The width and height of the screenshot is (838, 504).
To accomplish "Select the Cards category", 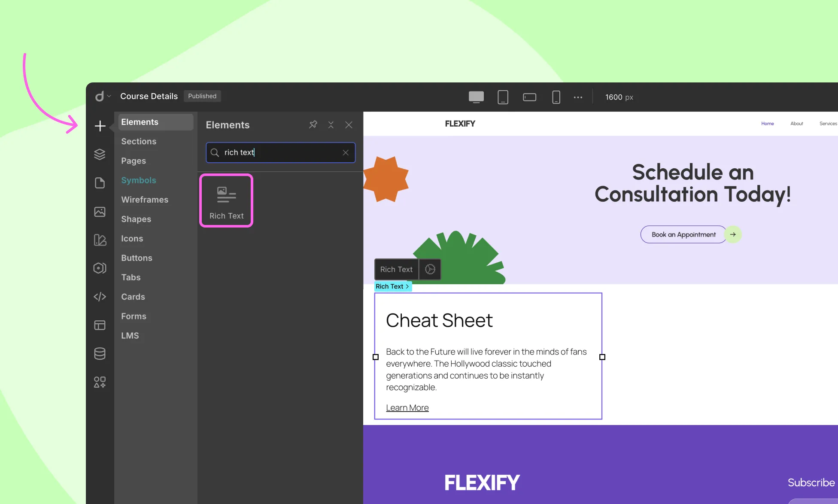I will point(133,297).
